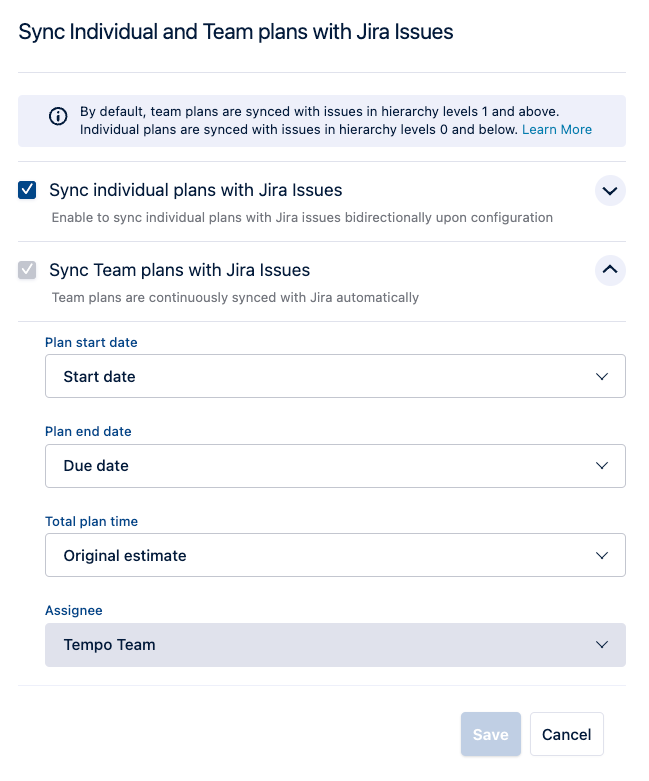Open the Plan start date dropdown
Screen dimensions: 649x781
pos(334,377)
